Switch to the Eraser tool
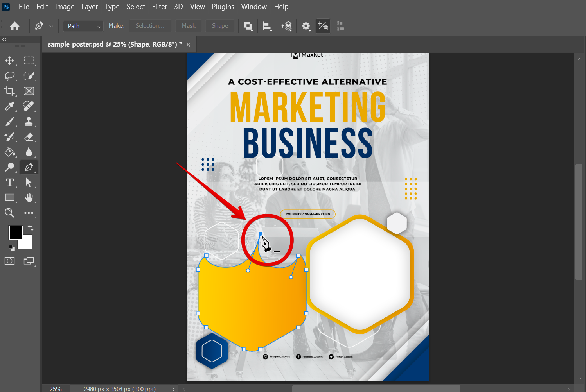Image resolution: width=586 pixels, height=392 pixels. pyautogui.click(x=29, y=137)
